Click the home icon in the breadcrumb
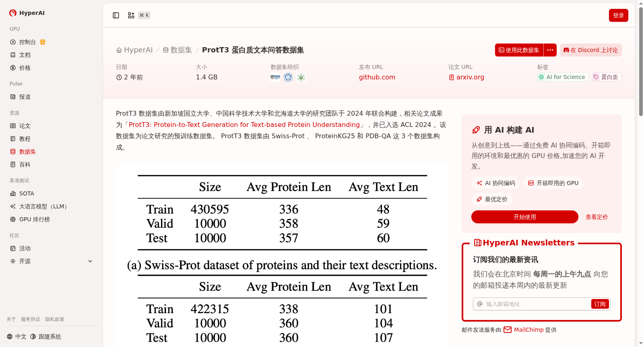 click(119, 50)
